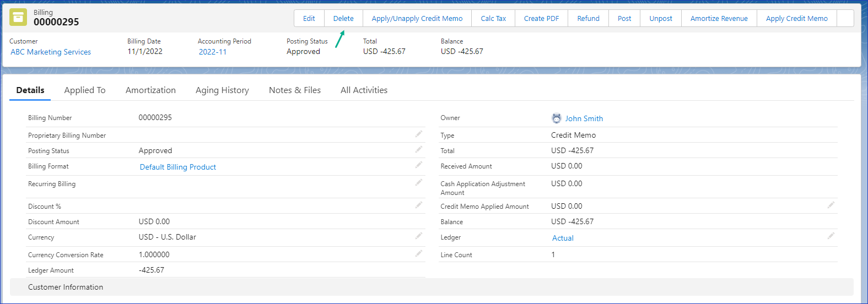Click the Discount Amount value USD 0.00

click(154, 221)
